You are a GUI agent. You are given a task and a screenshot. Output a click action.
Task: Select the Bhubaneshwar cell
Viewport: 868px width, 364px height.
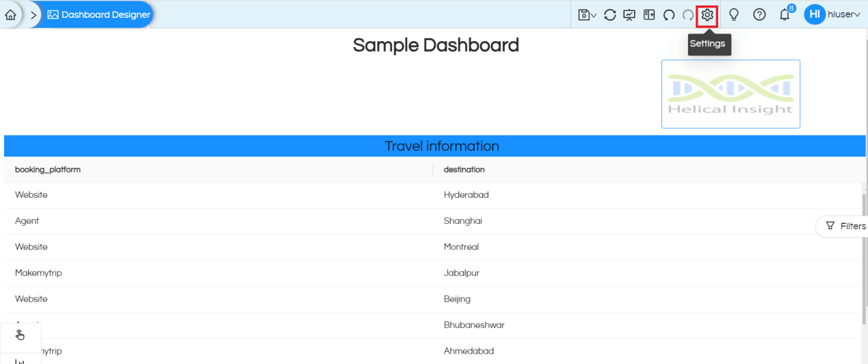coord(474,325)
